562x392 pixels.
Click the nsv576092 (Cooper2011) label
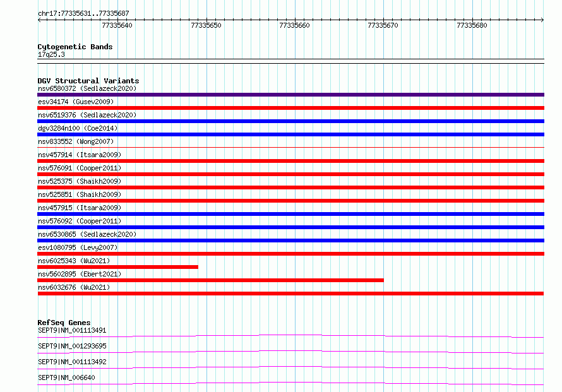[80, 221]
